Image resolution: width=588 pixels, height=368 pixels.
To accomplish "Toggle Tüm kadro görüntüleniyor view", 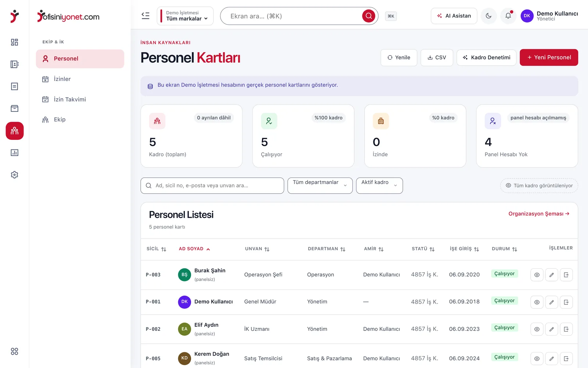I will [539, 185].
